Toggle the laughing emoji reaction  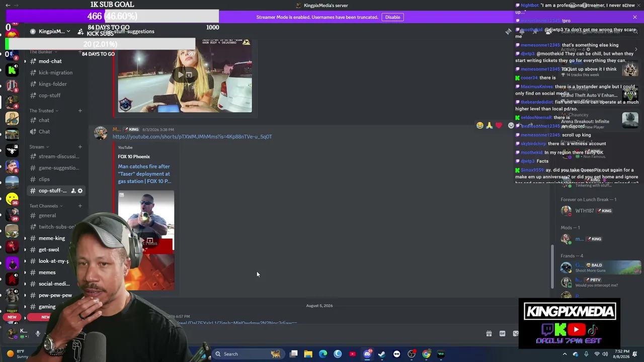479,125
